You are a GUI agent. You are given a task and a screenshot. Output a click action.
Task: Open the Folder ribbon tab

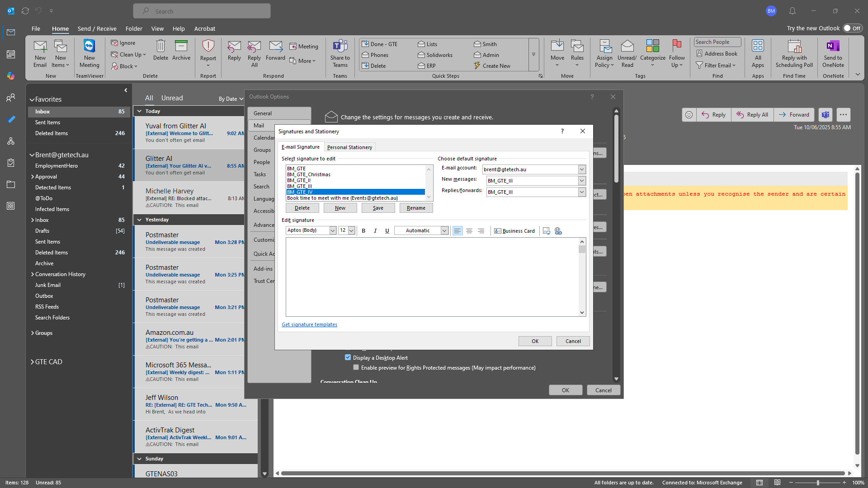pos(134,28)
